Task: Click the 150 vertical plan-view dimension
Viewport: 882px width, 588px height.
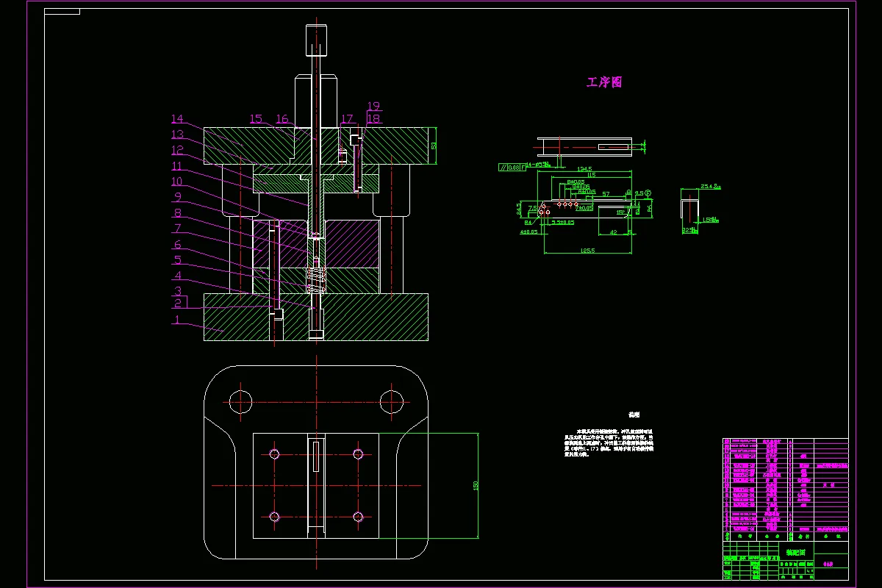Action: 476,486
